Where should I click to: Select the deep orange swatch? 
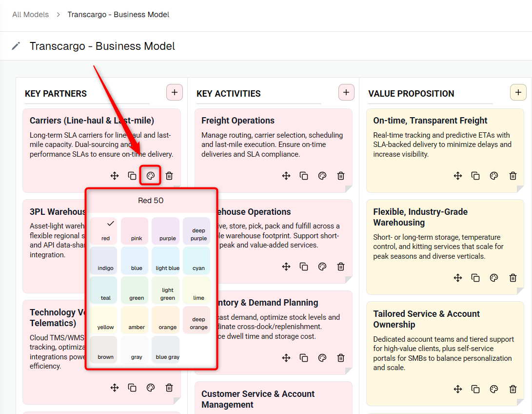pos(197,320)
